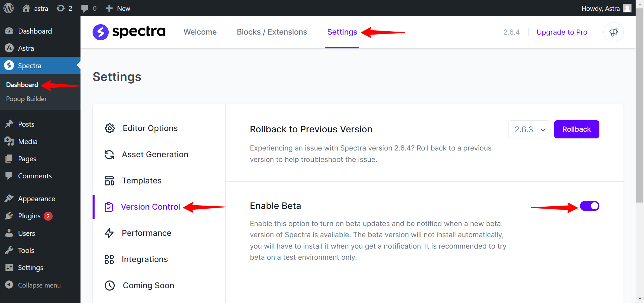644x303 pixels.
Task: Open the Welcome tab
Action: pyautogui.click(x=200, y=32)
